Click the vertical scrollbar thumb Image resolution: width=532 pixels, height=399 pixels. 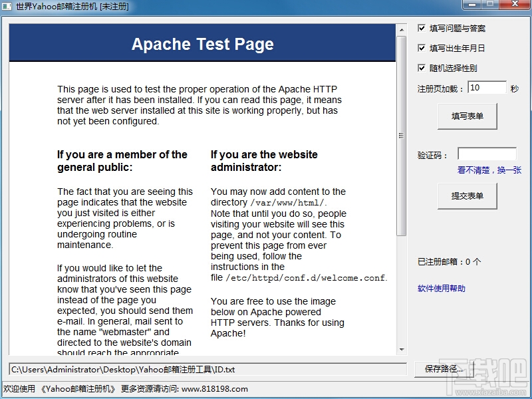point(402,136)
